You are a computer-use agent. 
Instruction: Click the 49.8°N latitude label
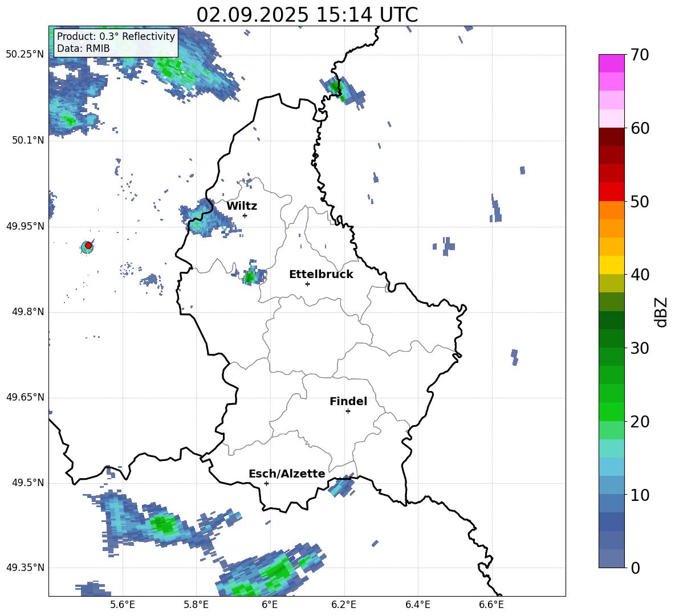[28, 312]
